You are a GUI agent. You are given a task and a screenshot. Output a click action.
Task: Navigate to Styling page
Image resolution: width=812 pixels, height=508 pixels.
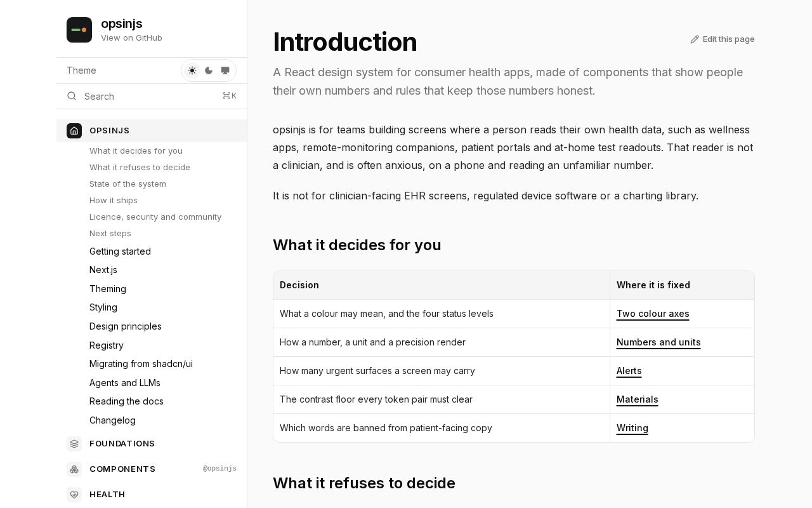(103, 307)
